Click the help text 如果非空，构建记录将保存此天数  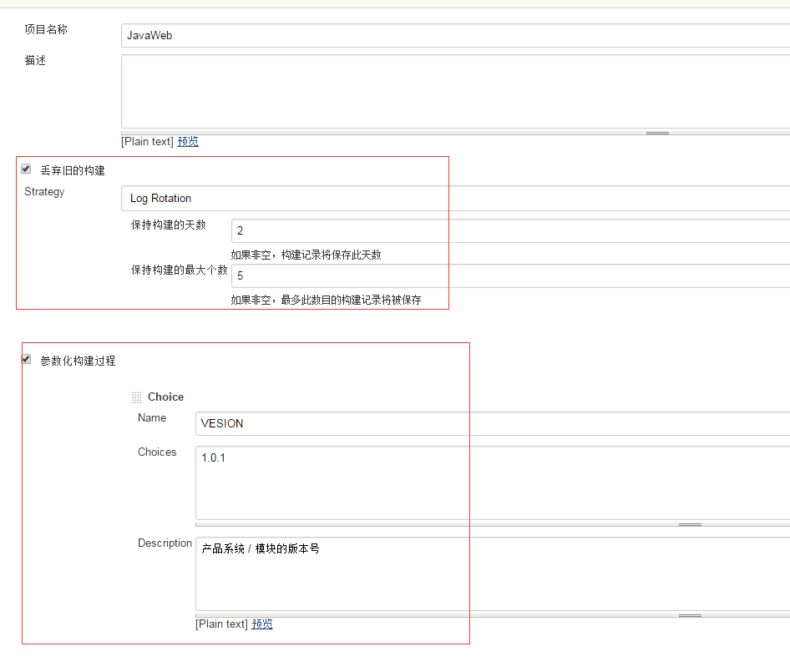click(x=306, y=255)
